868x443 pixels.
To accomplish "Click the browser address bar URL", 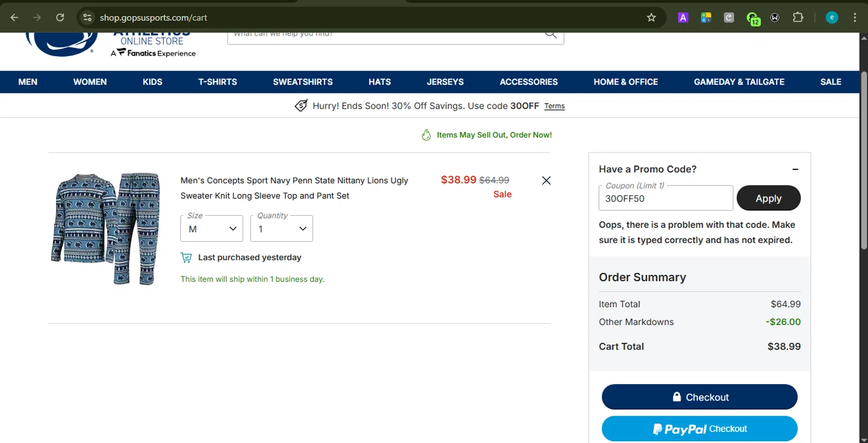I will [153, 17].
